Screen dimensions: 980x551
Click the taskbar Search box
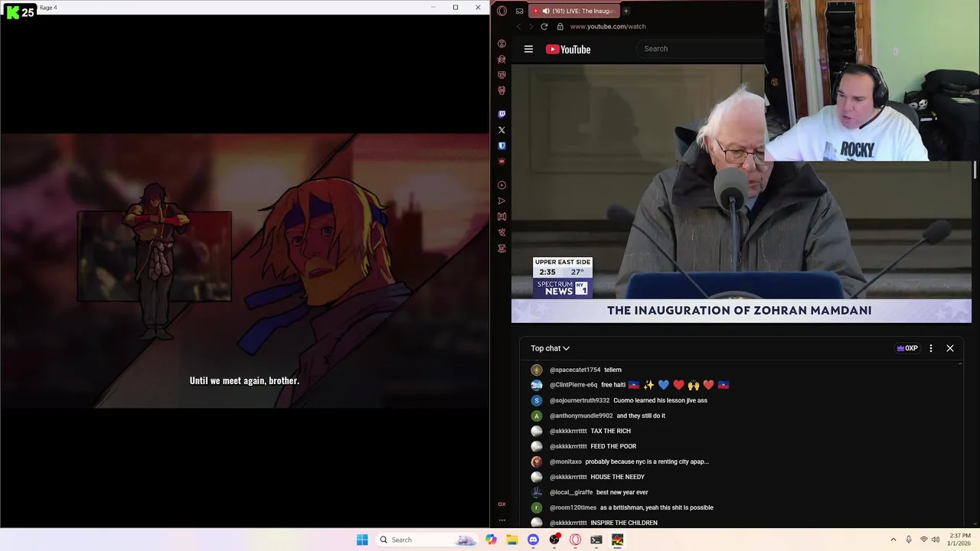[x=427, y=540]
